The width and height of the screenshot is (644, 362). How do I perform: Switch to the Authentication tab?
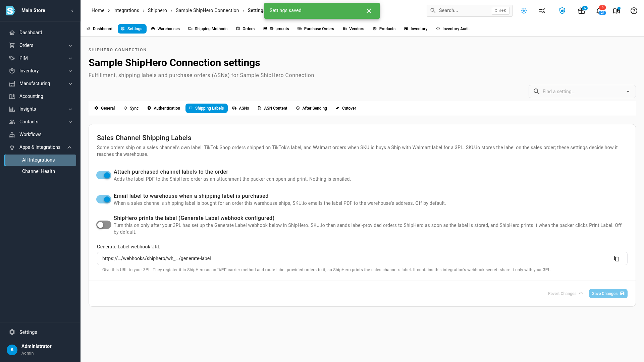tap(164, 108)
